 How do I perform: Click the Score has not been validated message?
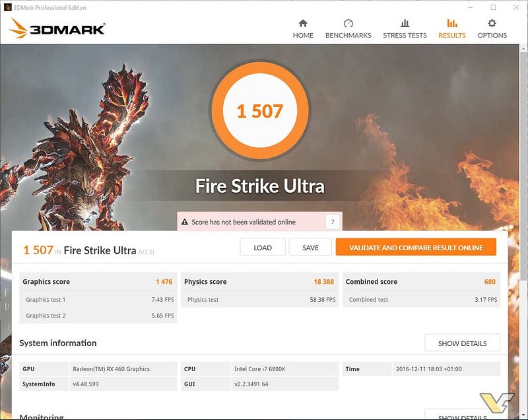[x=244, y=222]
